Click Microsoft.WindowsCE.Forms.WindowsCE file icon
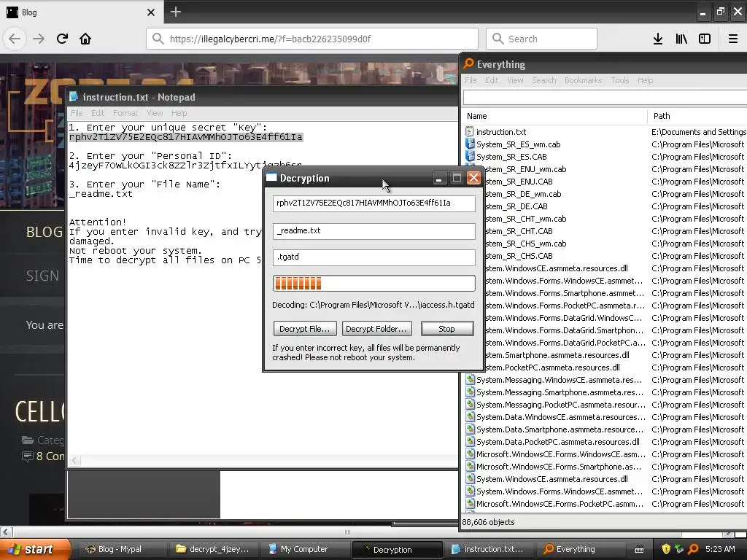The image size is (747, 560). pos(471,454)
